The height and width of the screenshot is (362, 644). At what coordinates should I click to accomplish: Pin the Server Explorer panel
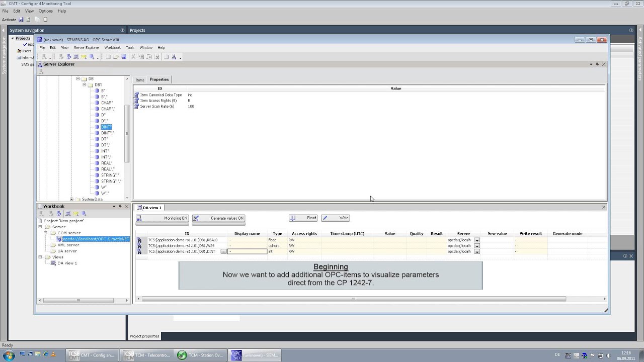[x=597, y=64]
